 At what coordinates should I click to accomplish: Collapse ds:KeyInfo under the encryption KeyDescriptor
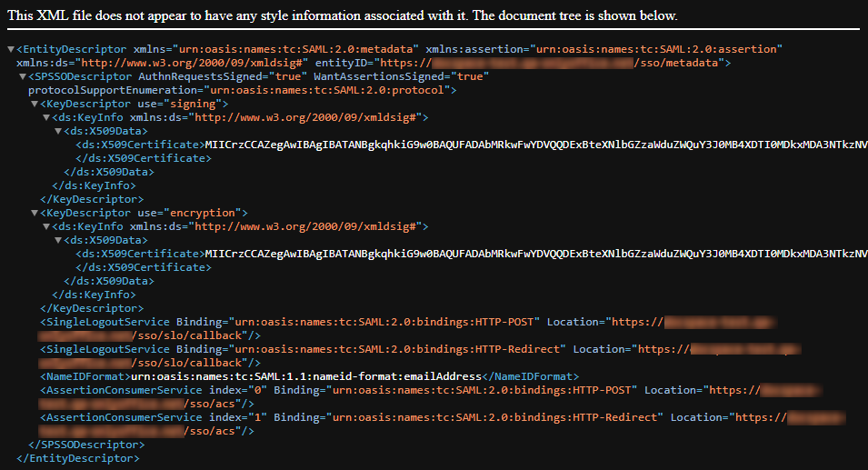[46, 226]
